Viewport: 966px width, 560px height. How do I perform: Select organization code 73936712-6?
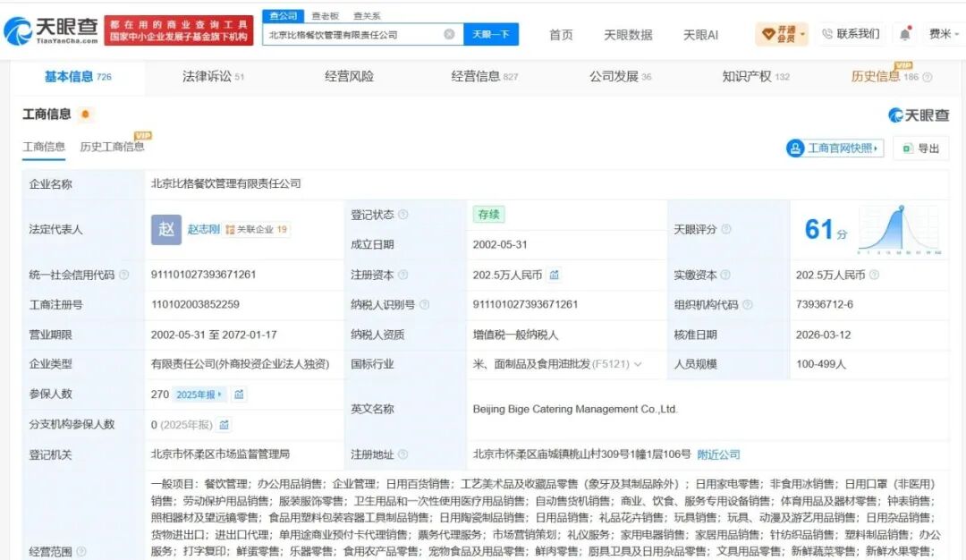[825, 304]
